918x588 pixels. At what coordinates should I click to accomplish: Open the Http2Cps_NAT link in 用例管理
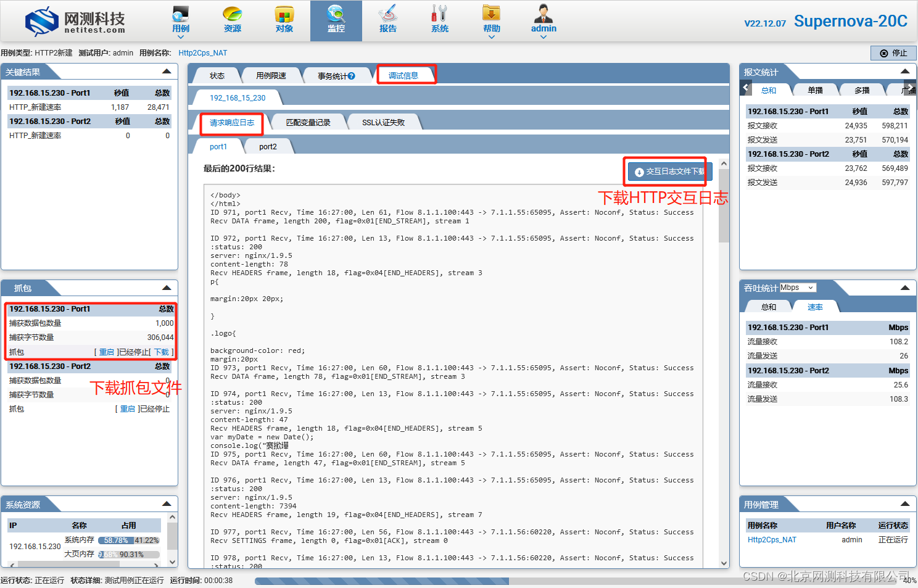coord(772,540)
